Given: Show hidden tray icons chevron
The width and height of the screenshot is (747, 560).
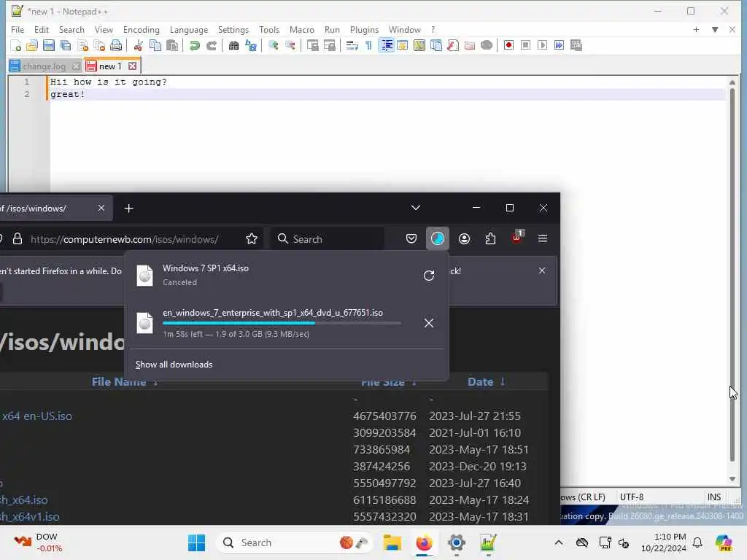Looking at the screenshot, I should point(559,542).
